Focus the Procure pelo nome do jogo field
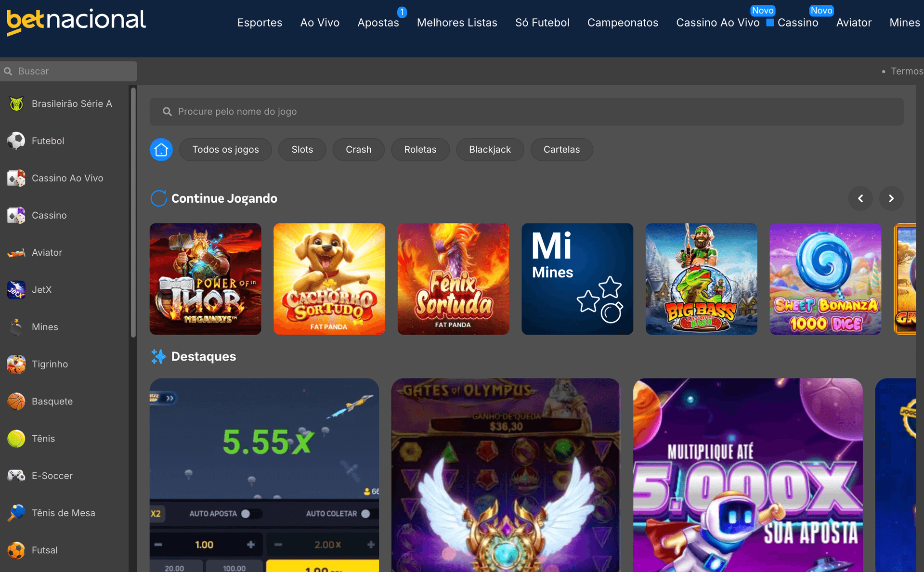 [x=526, y=112]
